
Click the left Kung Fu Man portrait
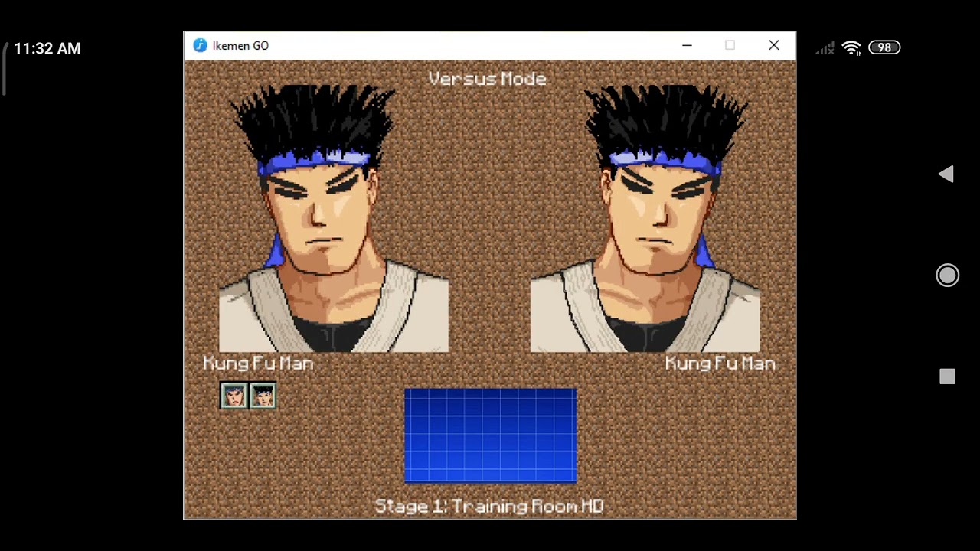coord(334,219)
